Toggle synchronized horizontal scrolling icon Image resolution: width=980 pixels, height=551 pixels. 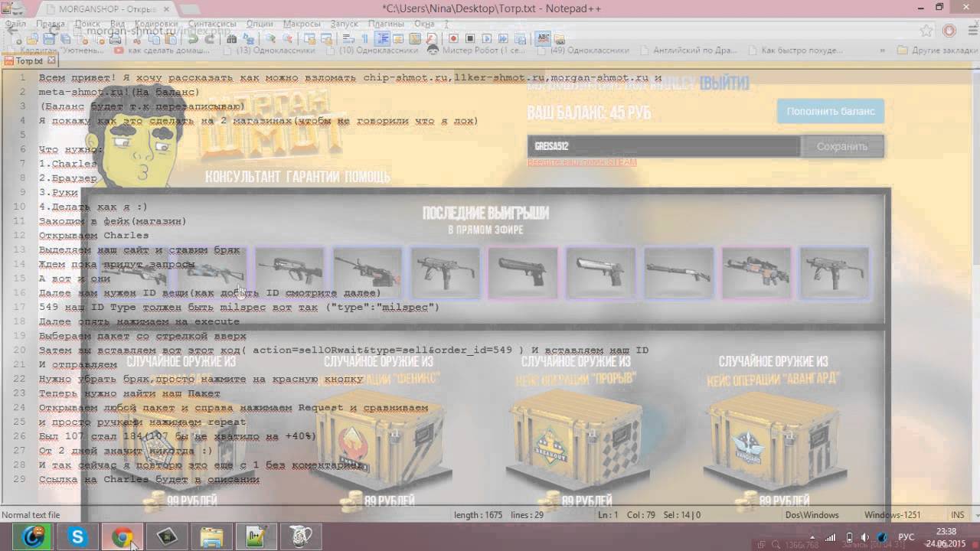[x=325, y=38]
